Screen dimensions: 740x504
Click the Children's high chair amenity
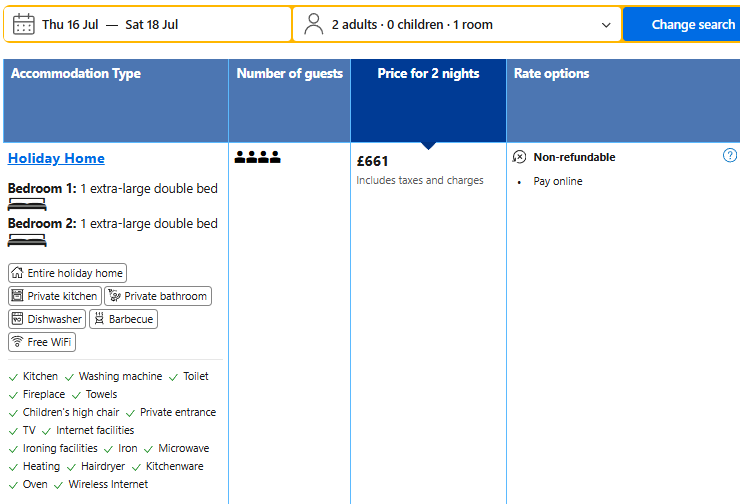(x=71, y=412)
